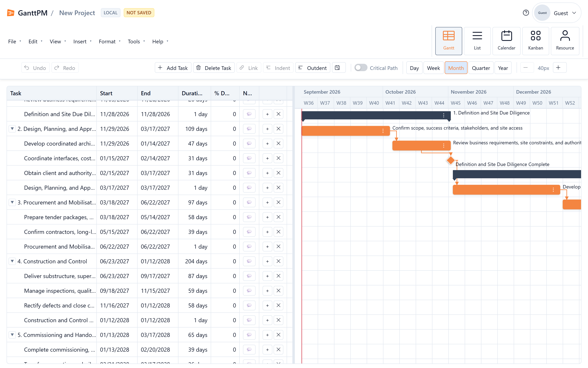The image size is (588, 368).
Task: Click the Start column header
Action: [117, 93]
